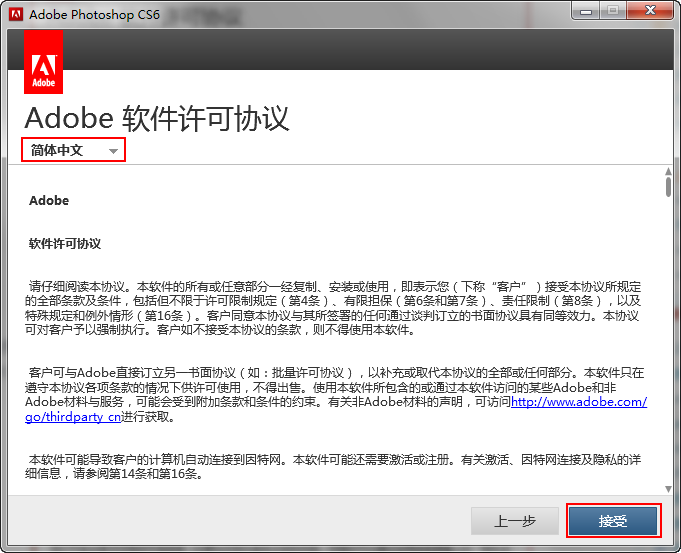Click the bold Adobe heading inside the agreement
The image size is (681, 553).
[x=49, y=200]
